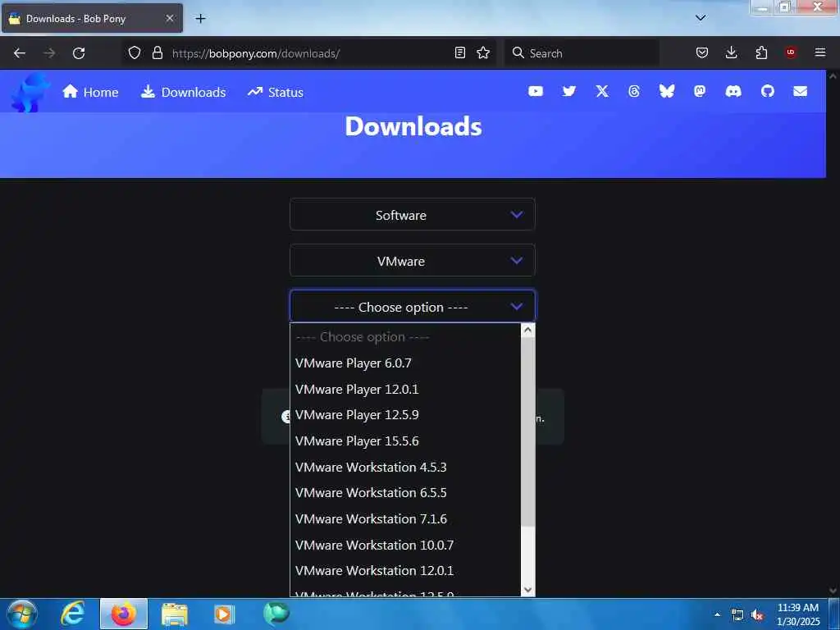List all tabs chevron button

701,18
